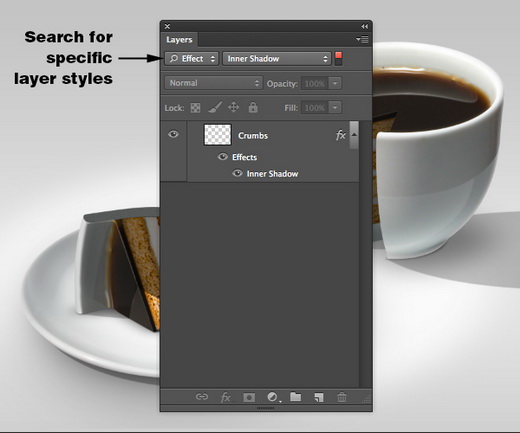Screen dimensions: 520x433
Task: Toggle layer filtering red switch
Action: pyautogui.click(x=338, y=59)
